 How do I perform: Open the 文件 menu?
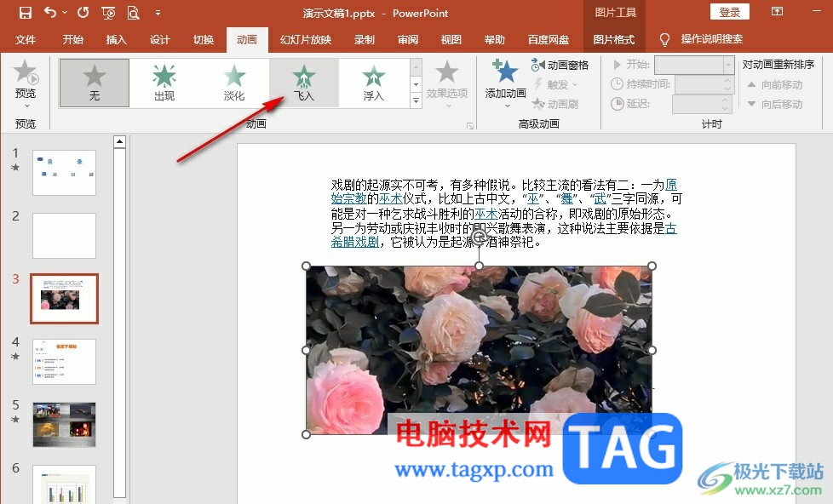coord(26,40)
